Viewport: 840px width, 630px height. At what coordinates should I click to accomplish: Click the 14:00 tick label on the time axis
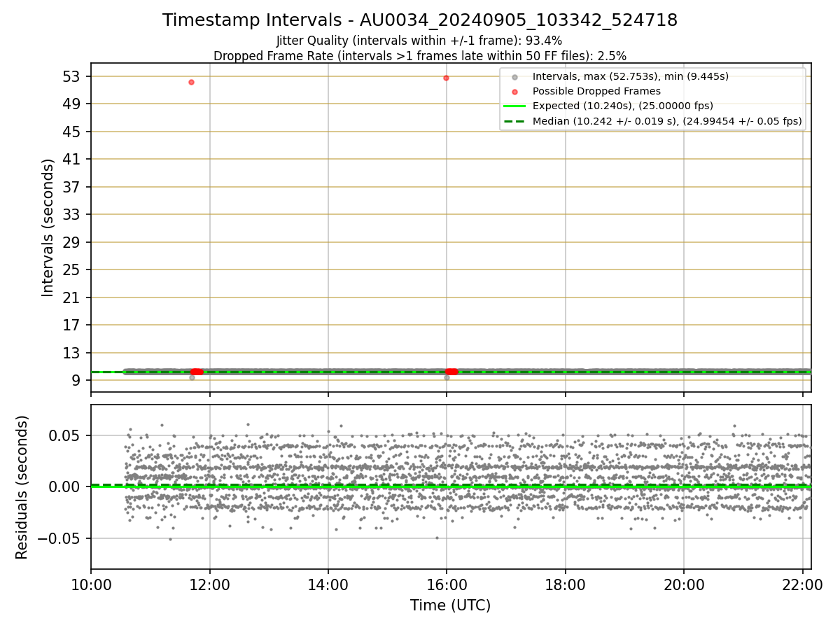[328, 585]
